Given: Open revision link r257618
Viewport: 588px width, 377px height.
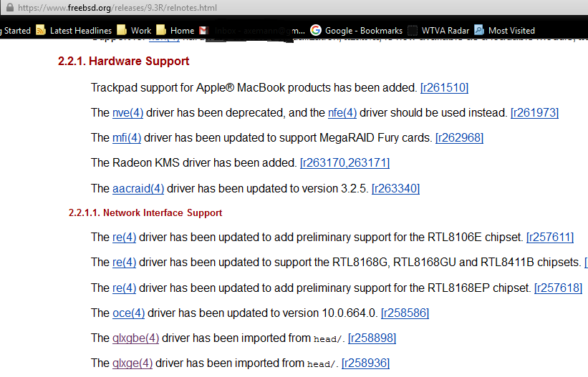Looking at the screenshot, I should pos(559,288).
